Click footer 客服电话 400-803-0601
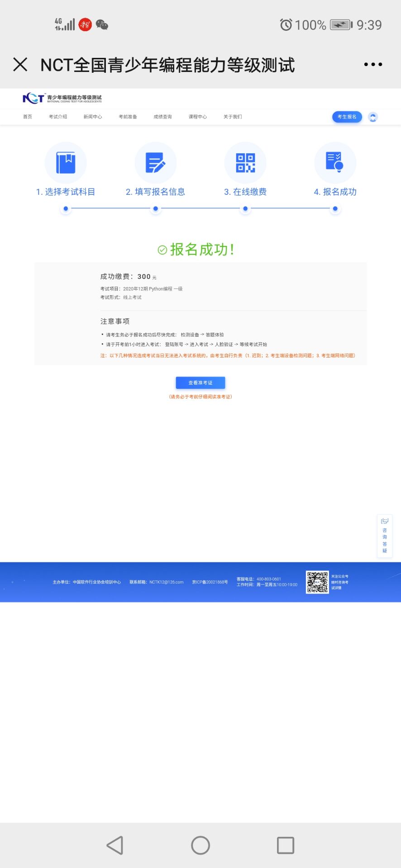Screen dimensions: 401x868 tap(259, 579)
